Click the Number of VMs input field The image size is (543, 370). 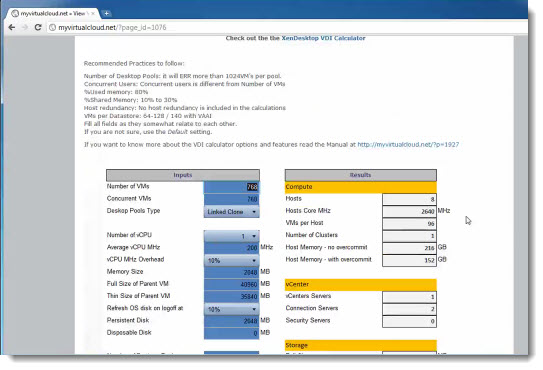pyautogui.click(x=231, y=187)
